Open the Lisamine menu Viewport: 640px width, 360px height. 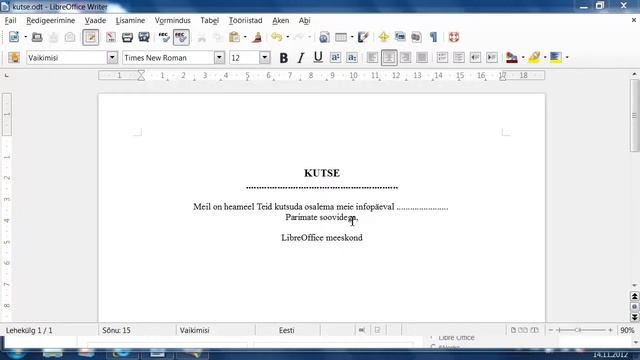130,20
